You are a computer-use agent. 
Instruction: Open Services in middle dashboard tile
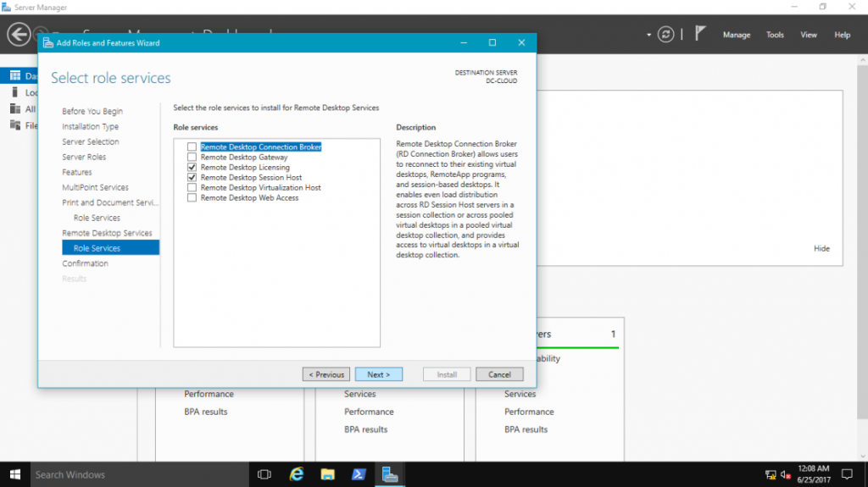pos(359,394)
